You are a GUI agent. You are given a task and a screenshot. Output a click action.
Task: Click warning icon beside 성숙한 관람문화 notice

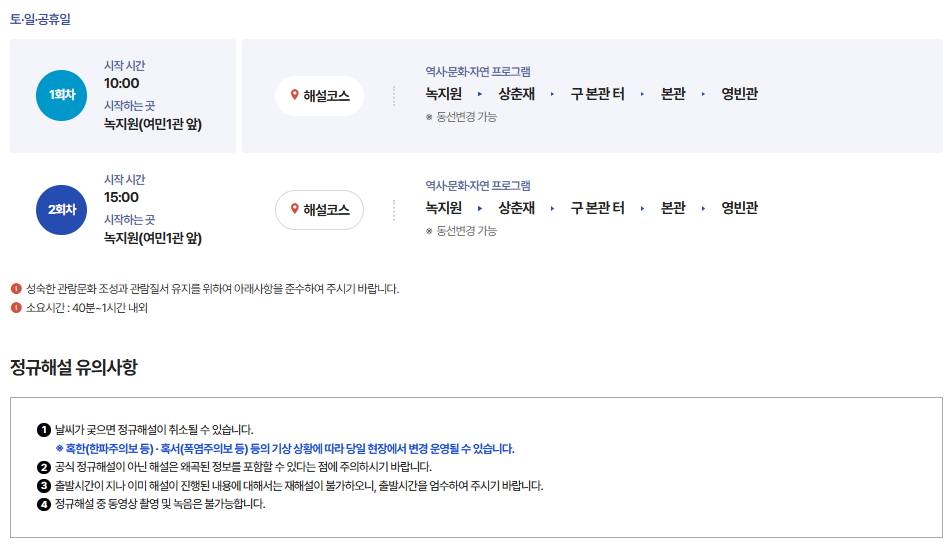point(16,289)
